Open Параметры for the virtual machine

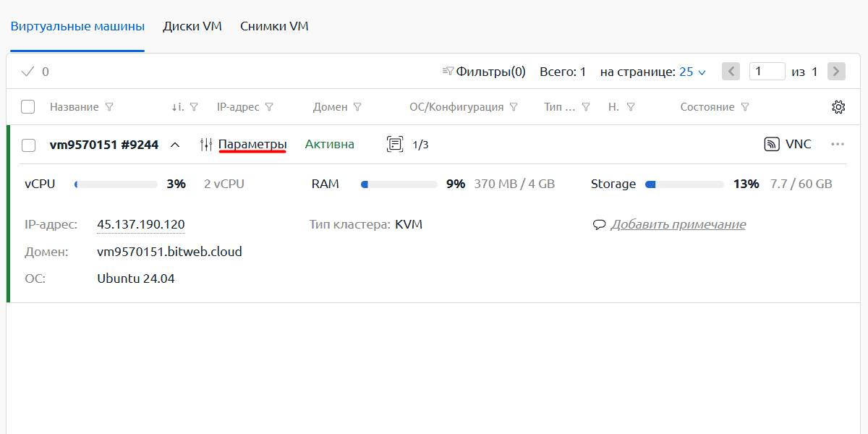tap(252, 144)
